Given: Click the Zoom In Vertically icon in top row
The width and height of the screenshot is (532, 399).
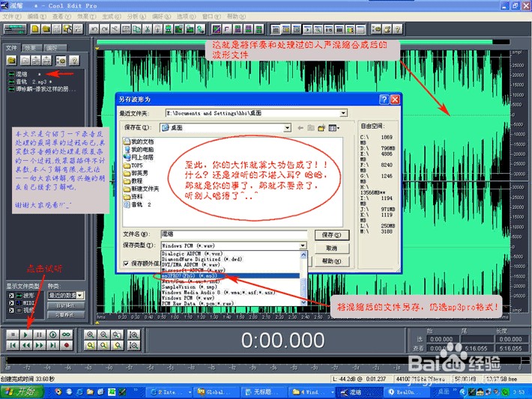Looking at the screenshot, I should coord(134,335).
